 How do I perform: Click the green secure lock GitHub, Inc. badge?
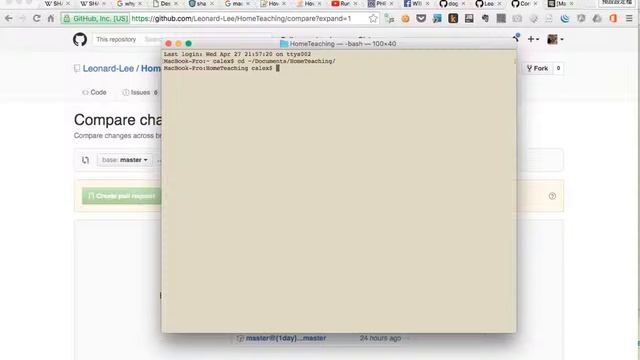(96, 18)
